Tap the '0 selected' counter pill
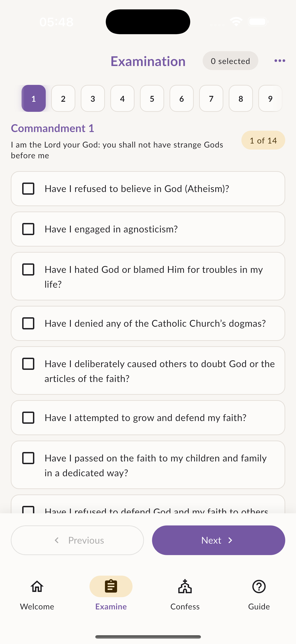 [230, 61]
